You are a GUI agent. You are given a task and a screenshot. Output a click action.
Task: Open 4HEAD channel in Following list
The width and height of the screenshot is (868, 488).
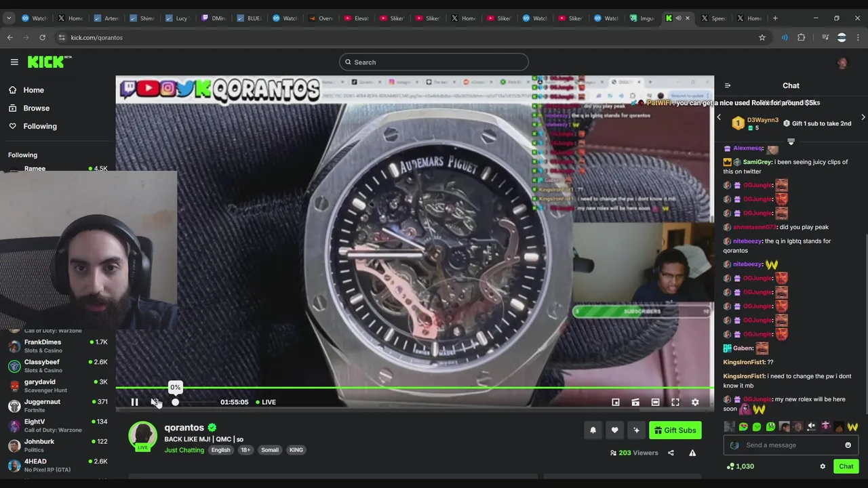tap(58, 465)
